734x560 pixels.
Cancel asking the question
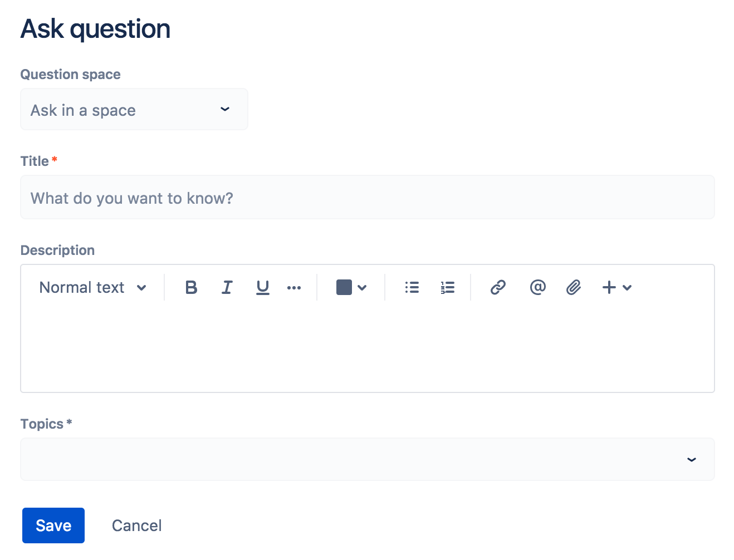[136, 525]
